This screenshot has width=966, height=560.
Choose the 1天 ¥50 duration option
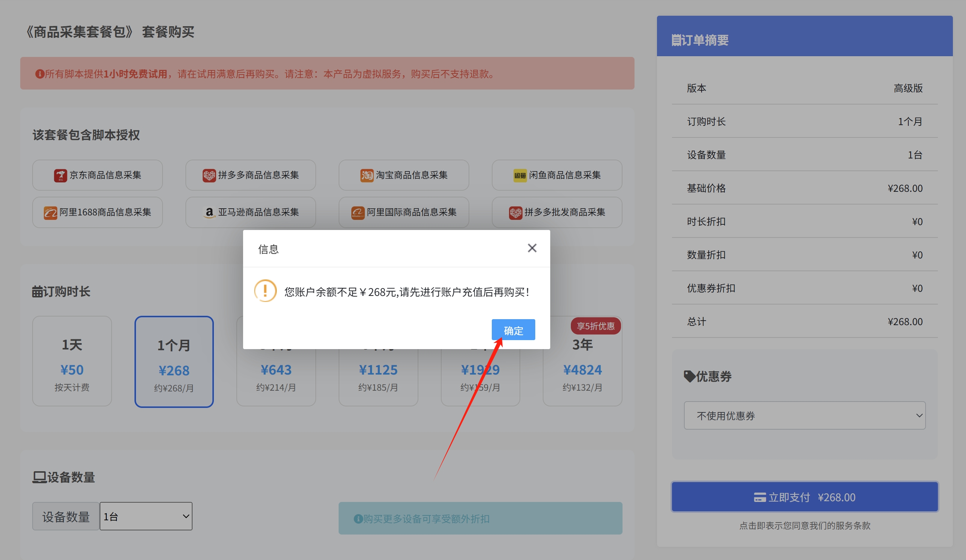[x=72, y=361]
